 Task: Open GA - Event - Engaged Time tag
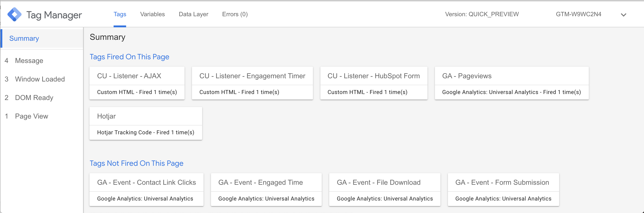tap(266, 190)
